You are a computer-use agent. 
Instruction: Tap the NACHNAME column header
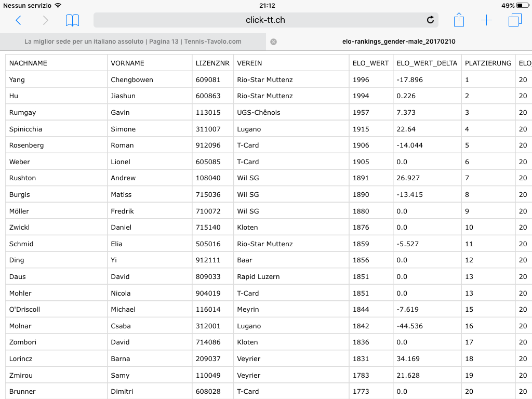click(28, 63)
